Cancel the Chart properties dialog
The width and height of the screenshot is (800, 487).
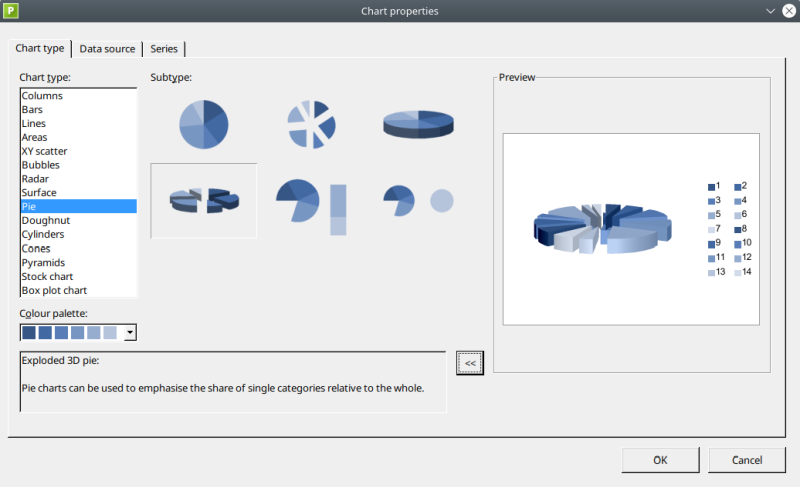click(x=747, y=460)
